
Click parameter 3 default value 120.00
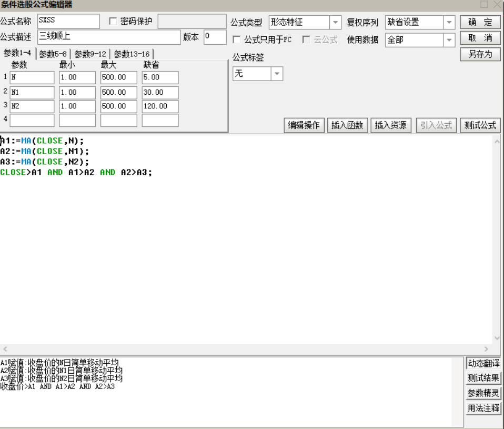click(160, 106)
